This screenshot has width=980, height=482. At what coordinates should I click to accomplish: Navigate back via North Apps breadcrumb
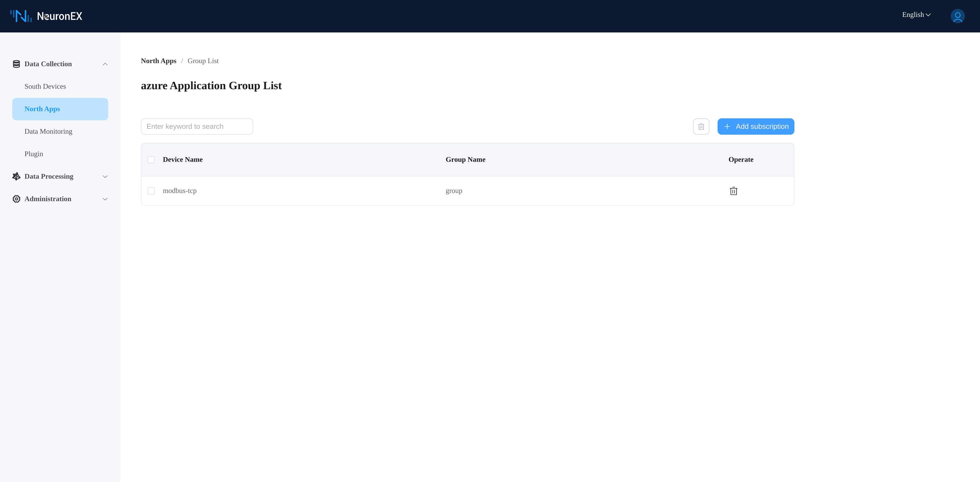tap(158, 61)
